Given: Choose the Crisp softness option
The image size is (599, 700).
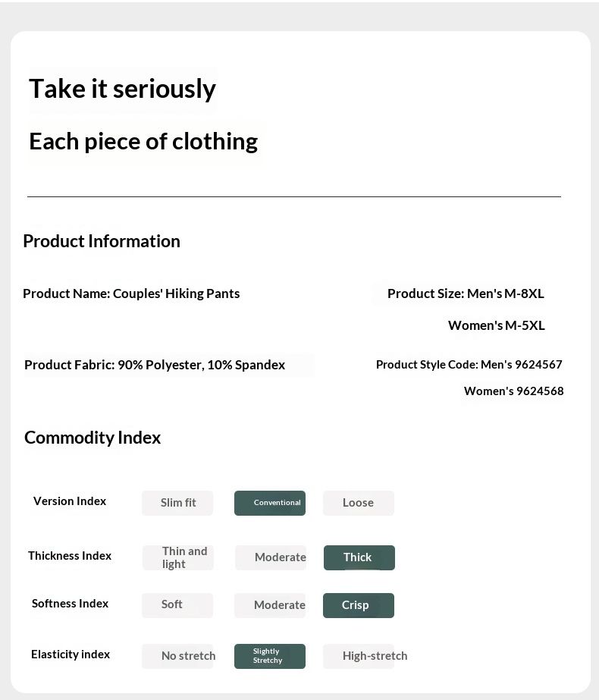Looking at the screenshot, I should (358, 605).
